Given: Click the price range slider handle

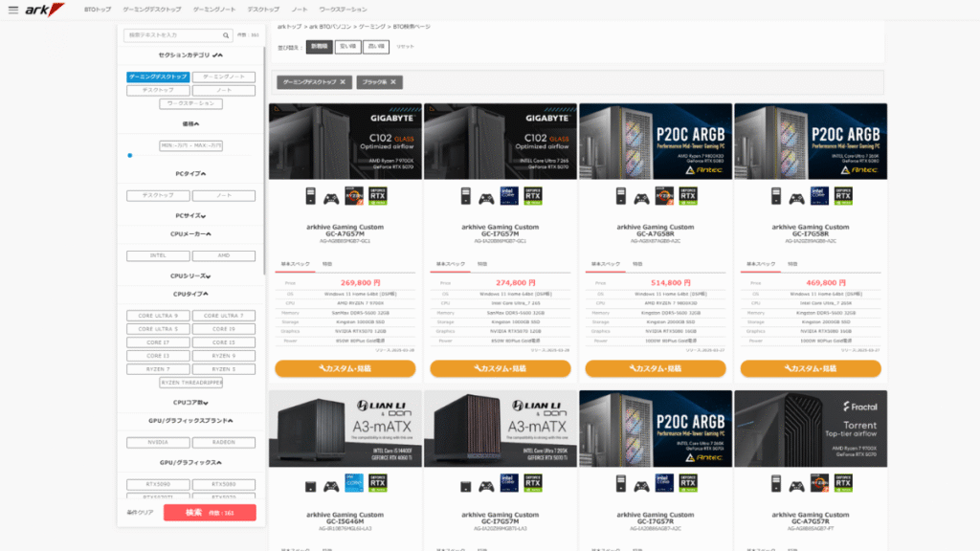Looking at the screenshot, I should point(130,156).
